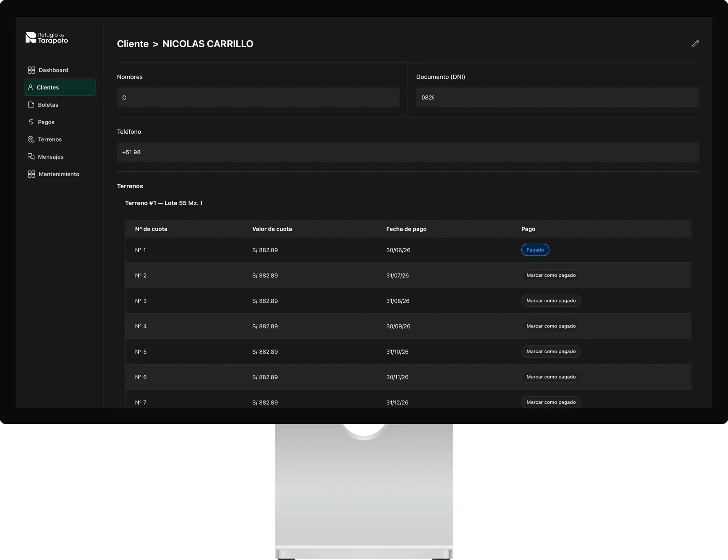Click the Terrenos location icon
The height and width of the screenshot is (560, 728).
31,139
